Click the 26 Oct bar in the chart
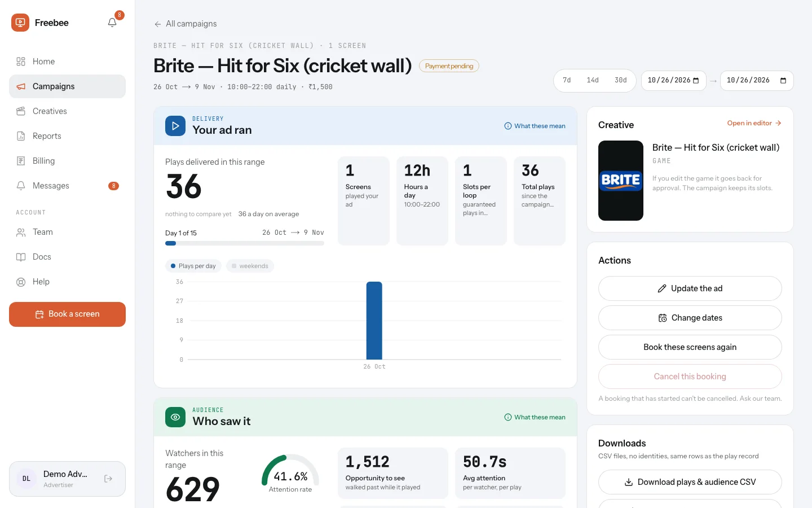The width and height of the screenshot is (812, 508). 374,321
